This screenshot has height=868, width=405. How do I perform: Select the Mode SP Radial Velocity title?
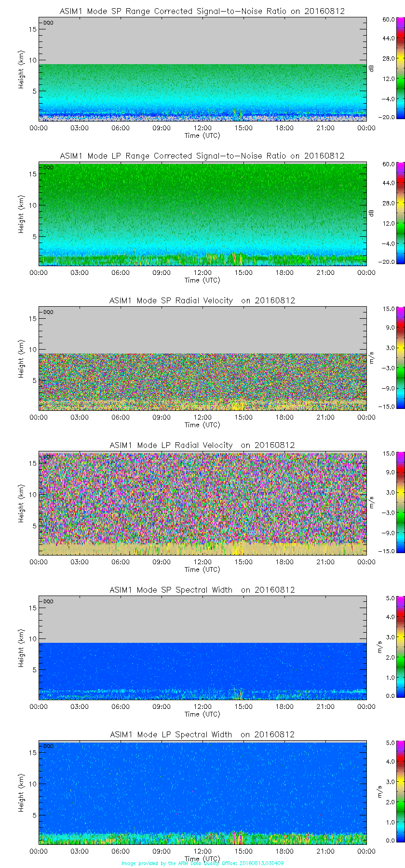point(202,300)
